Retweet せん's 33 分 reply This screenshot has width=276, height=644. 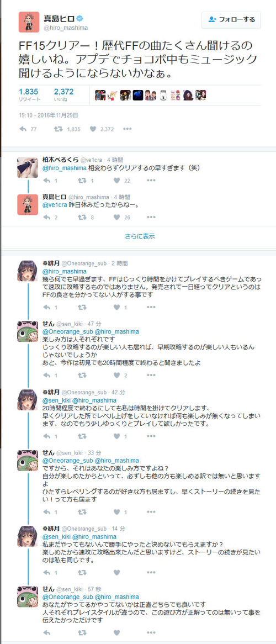click(x=82, y=512)
